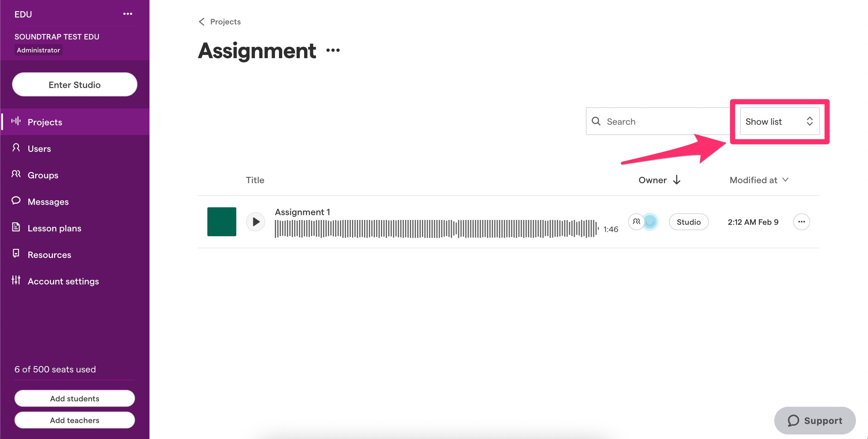
Task: Expand the Modified at sort chevron
Action: [x=785, y=180]
